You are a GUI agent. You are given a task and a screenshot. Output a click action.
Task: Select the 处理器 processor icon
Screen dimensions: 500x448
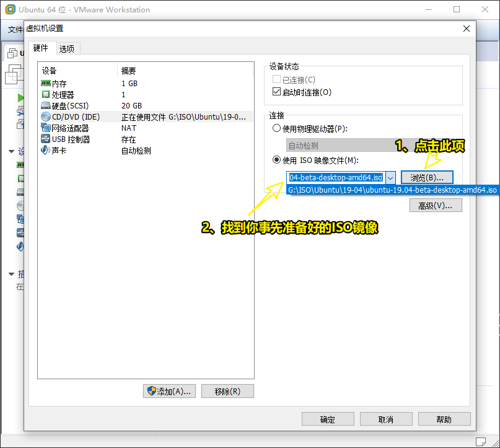point(46,94)
